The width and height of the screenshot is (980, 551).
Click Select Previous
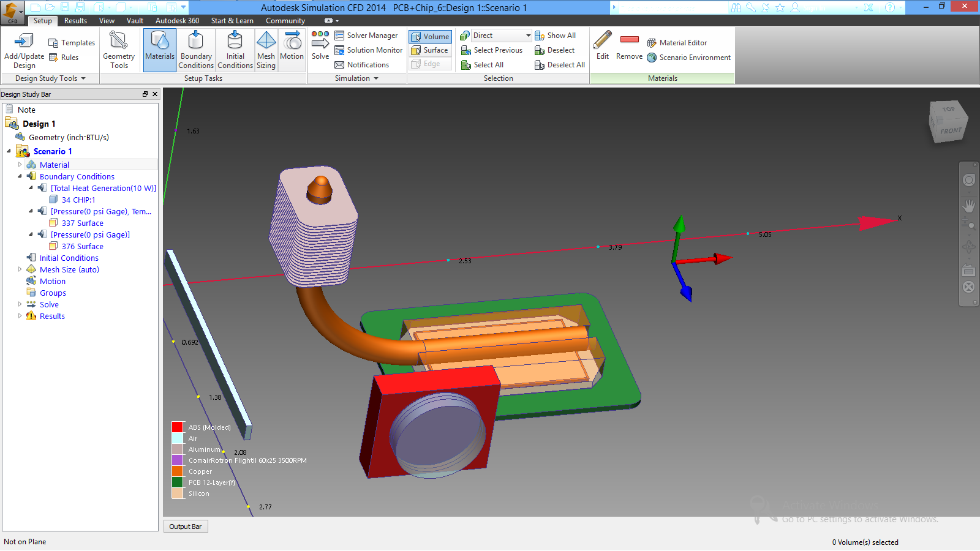pos(492,50)
